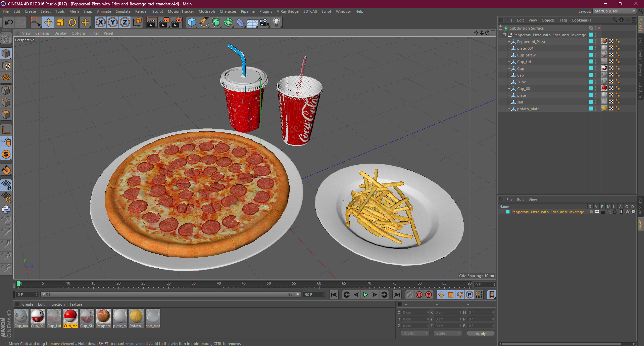Click the Make Editable icon in left toolbar
Image resolution: width=644 pixels, height=346 pixels.
tap(6, 39)
